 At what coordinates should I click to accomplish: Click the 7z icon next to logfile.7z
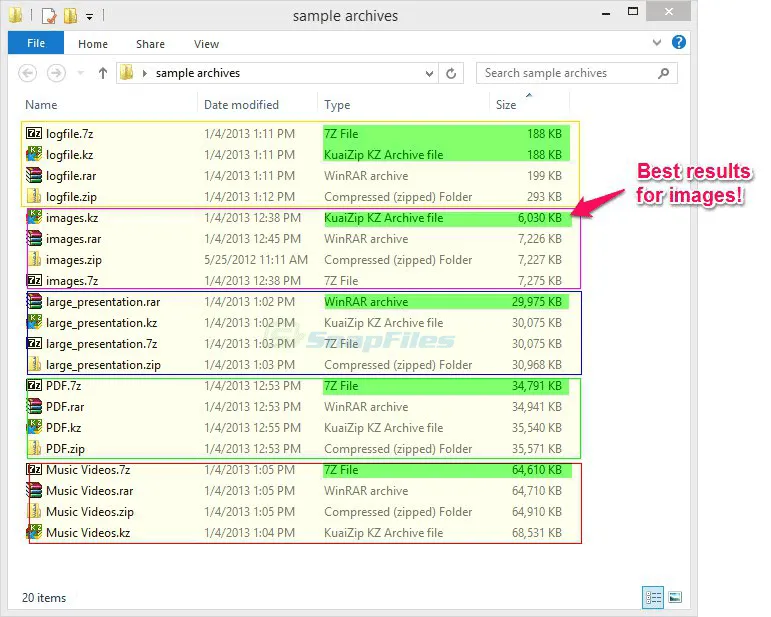[34, 133]
